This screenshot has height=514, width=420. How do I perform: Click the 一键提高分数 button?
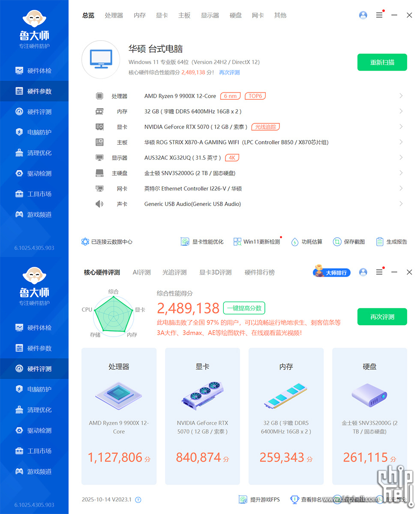244,308
